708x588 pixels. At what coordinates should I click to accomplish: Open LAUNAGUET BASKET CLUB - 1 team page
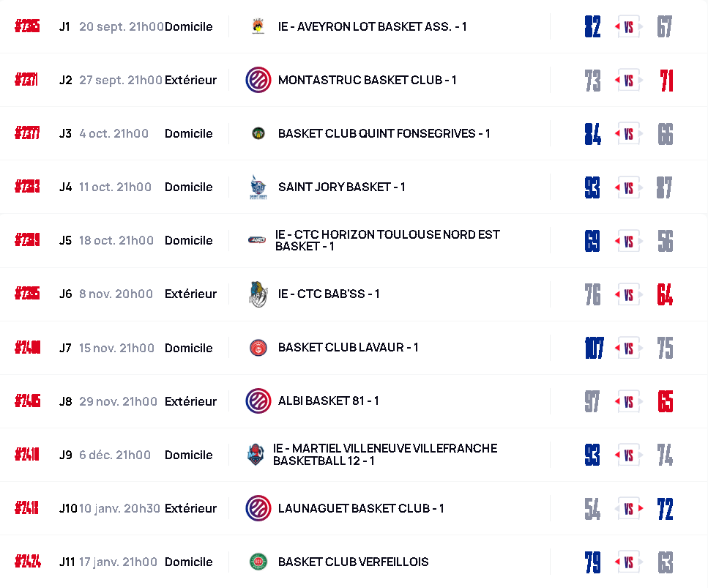[x=361, y=508]
